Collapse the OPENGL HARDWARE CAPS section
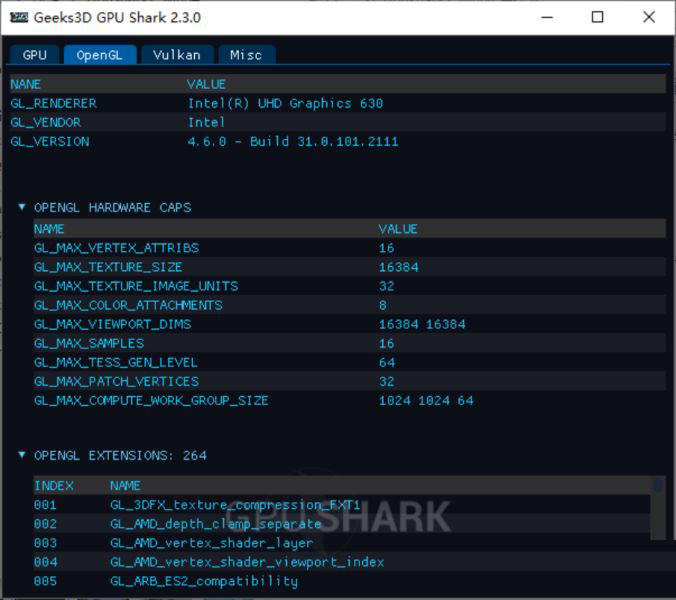The width and height of the screenshot is (676, 600). tap(22, 207)
